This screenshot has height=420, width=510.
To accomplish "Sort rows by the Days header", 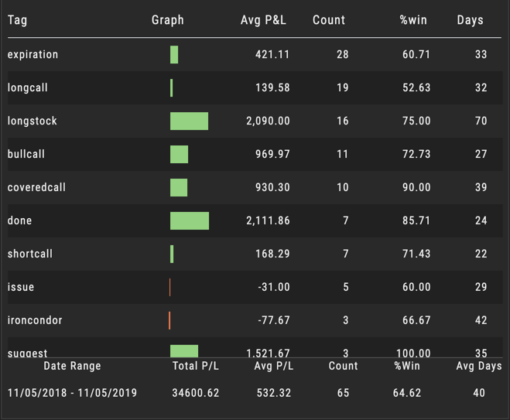I will [470, 20].
